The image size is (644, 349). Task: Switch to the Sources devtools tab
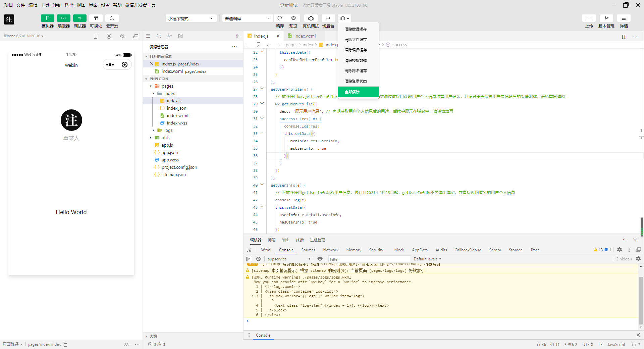(x=308, y=250)
